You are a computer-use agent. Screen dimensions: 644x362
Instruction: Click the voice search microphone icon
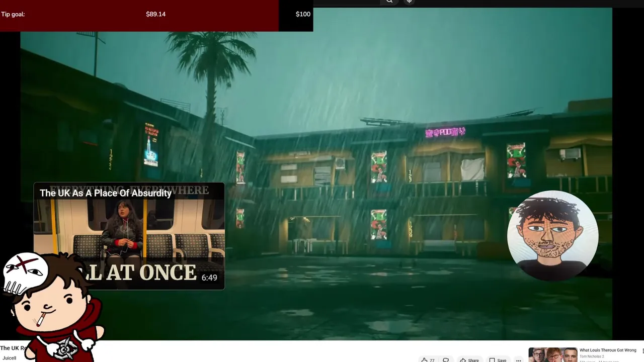409,2
